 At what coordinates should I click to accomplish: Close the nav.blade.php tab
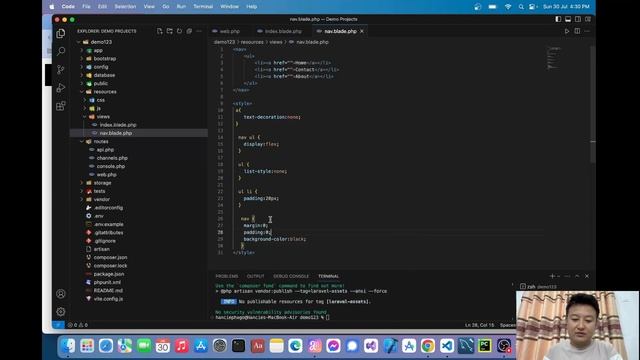coord(362,31)
